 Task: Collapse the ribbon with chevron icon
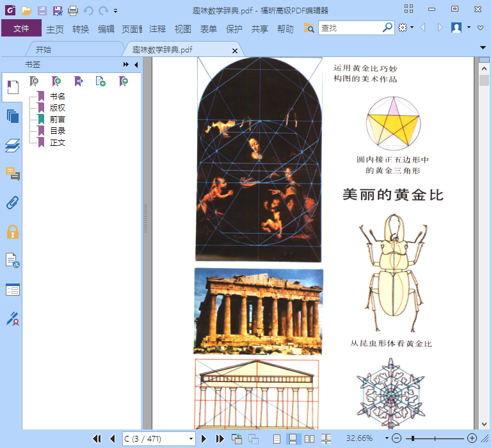(480, 28)
